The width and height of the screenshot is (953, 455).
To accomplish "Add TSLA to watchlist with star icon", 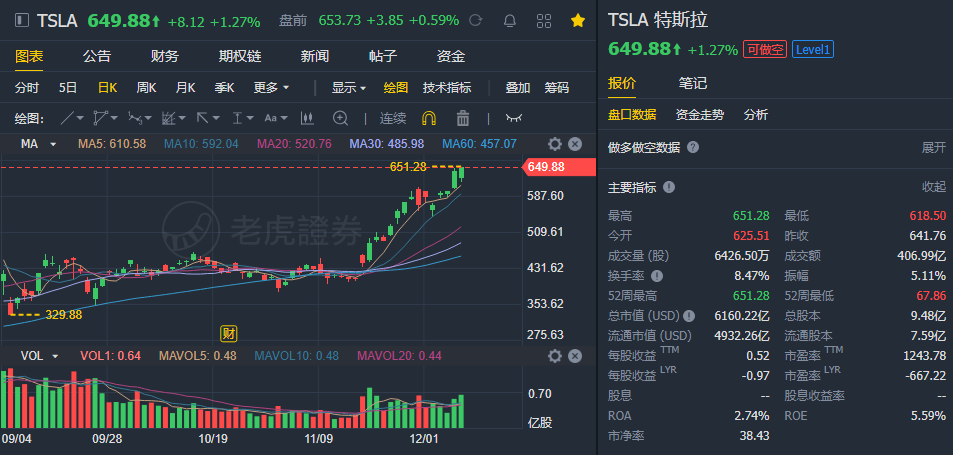I will (x=578, y=21).
